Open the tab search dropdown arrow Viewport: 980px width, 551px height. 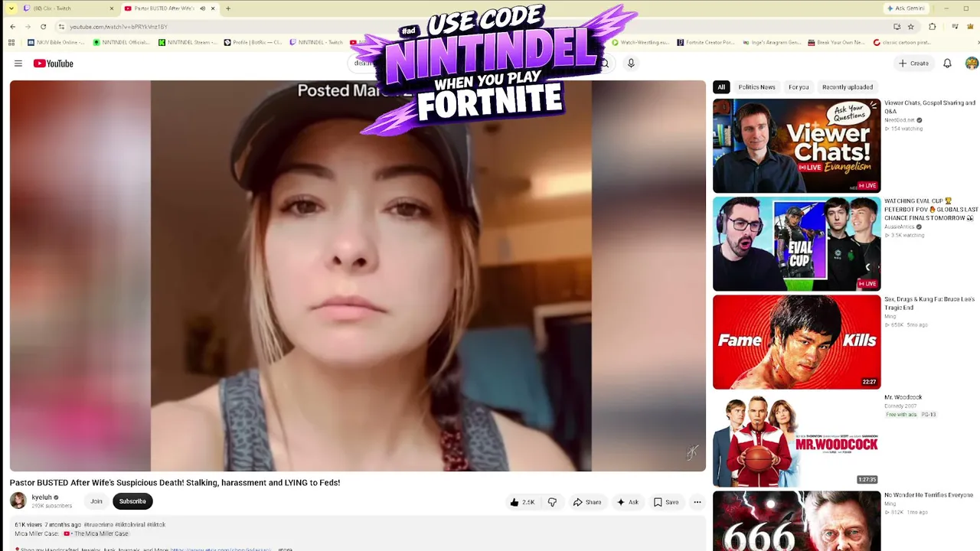(x=11, y=8)
